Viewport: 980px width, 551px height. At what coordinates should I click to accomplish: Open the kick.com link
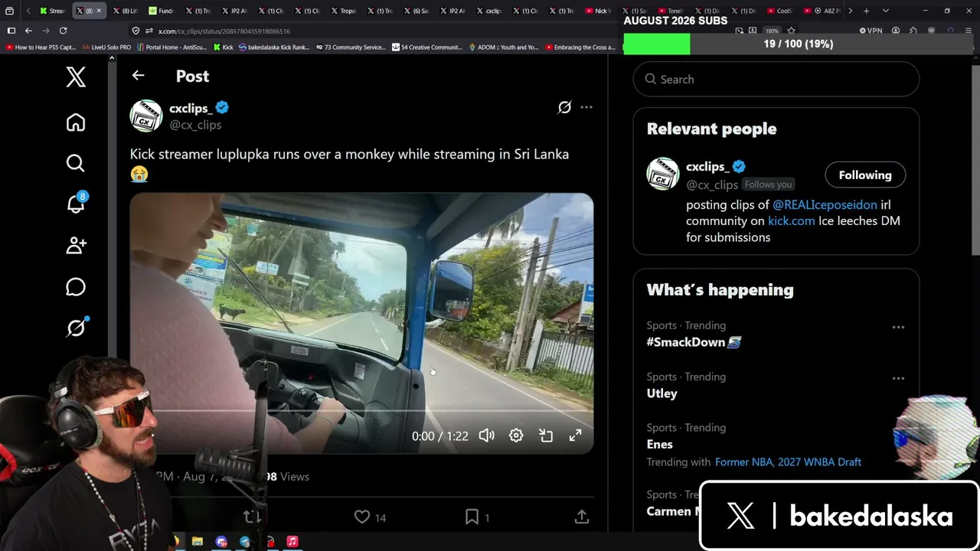pyautogui.click(x=791, y=220)
